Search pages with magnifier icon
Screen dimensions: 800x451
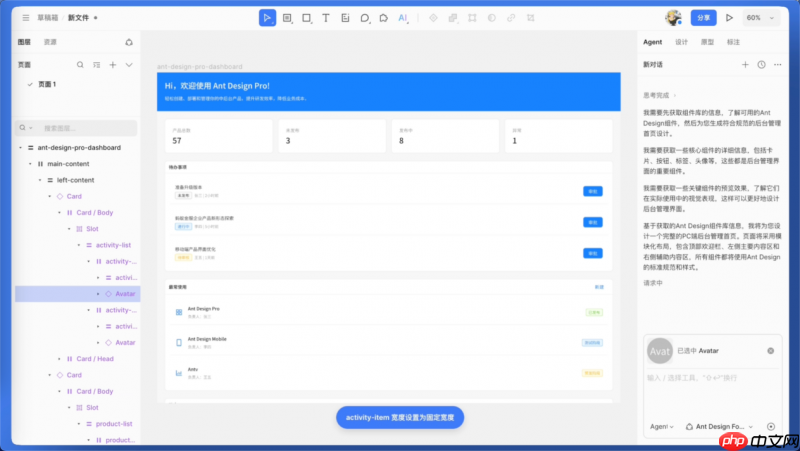pos(80,65)
